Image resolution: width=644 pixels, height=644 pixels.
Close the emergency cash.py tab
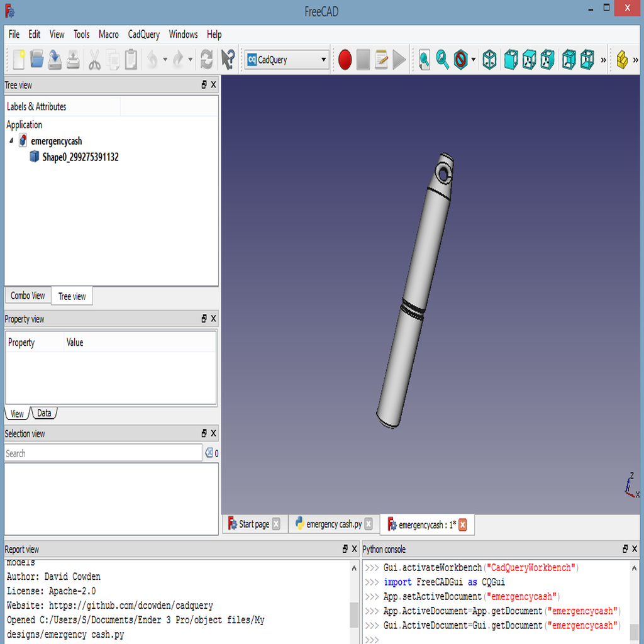pyautogui.click(x=369, y=524)
